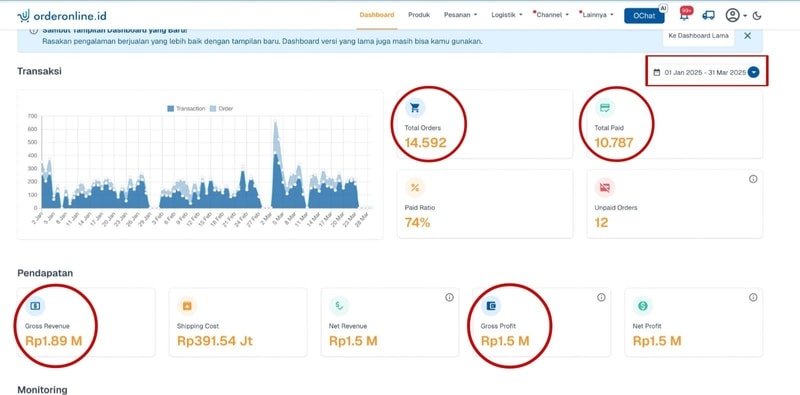Open the OChat button
This screenshot has height=395, width=800.
(x=644, y=16)
